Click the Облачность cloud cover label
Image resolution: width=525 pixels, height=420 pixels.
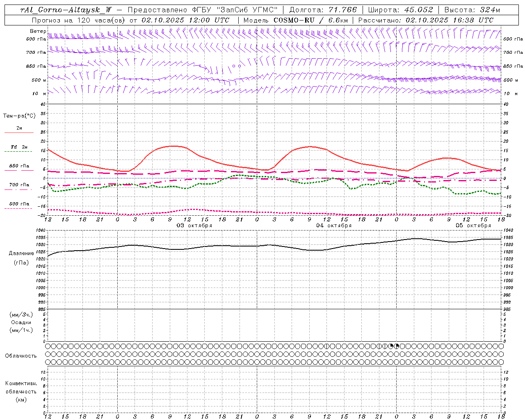pos(21,356)
